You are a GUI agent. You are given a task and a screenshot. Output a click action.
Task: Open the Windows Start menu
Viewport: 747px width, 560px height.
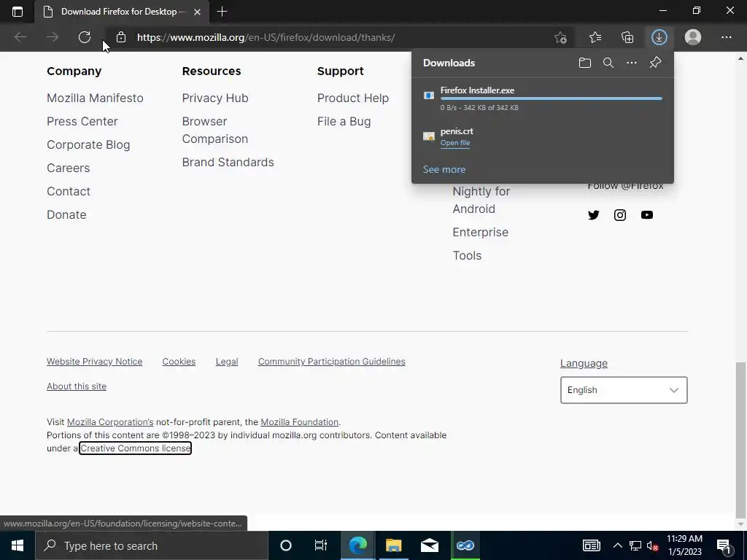pos(18,545)
